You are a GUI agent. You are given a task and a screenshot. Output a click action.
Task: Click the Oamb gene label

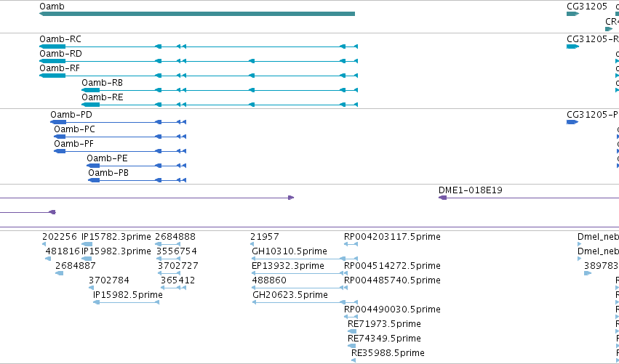(52, 7)
